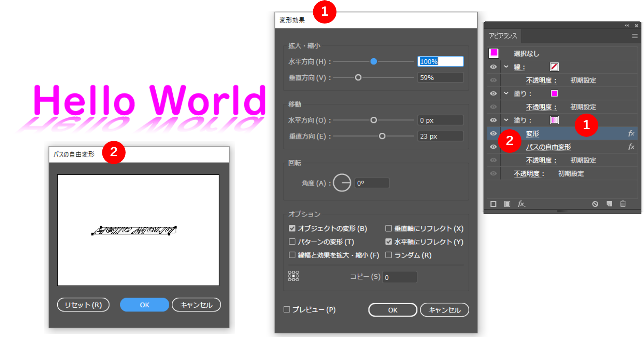Viewport: 644px width, 337px height.
Task: Select the Add New Fill icon
Action: 507,204
